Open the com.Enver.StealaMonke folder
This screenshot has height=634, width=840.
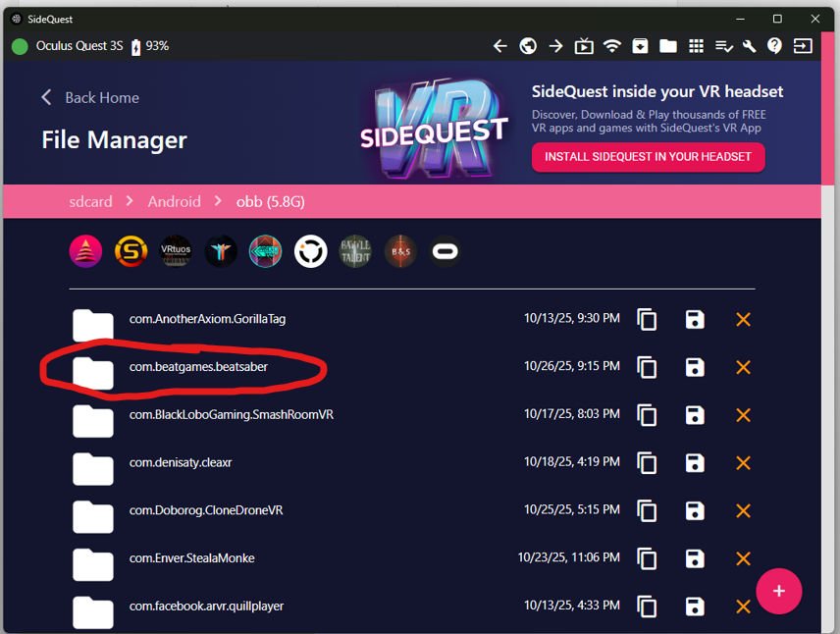tap(191, 558)
